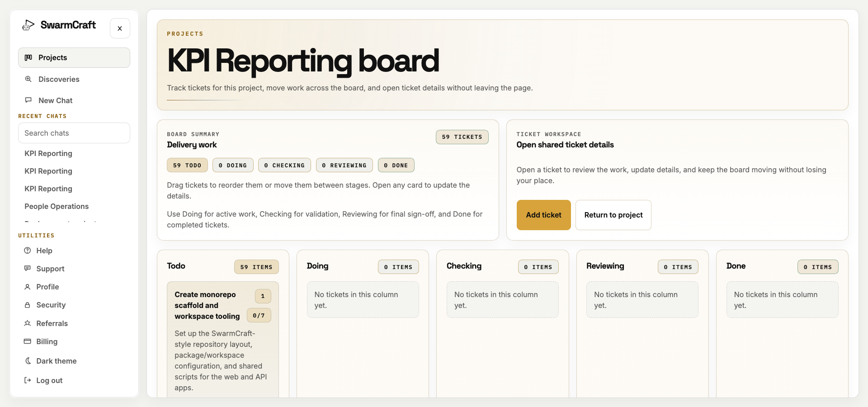
Task: Click the 0 CHECKING stage chip
Action: 284,165
